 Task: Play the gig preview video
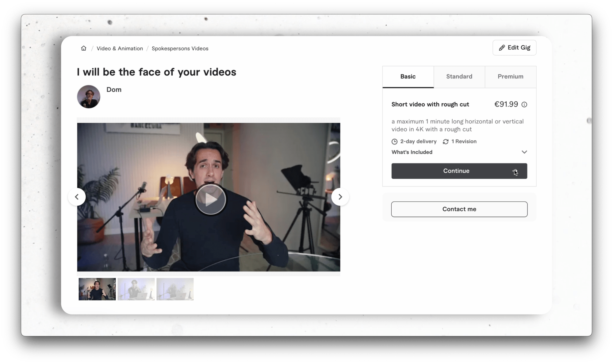tap(210, 200)
